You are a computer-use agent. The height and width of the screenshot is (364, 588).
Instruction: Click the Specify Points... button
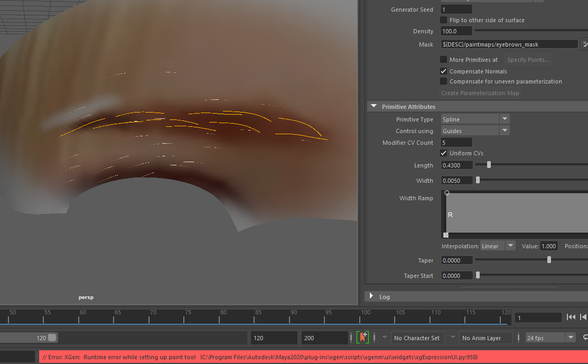528,59
